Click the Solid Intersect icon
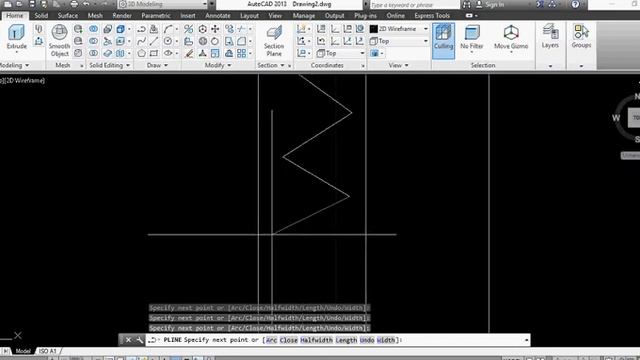This screenshot has width=640, height=360. coord(93,53)
